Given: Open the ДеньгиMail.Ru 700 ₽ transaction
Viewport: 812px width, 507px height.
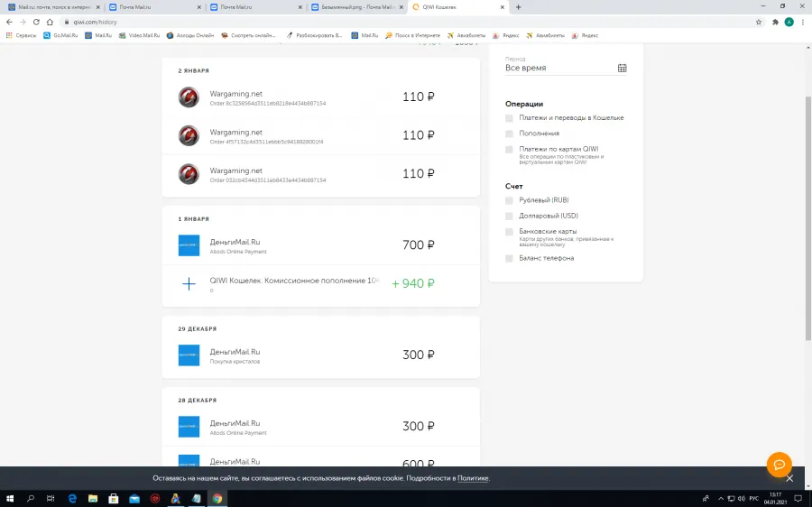Looking at the screenshot, I should pos(320,245).
